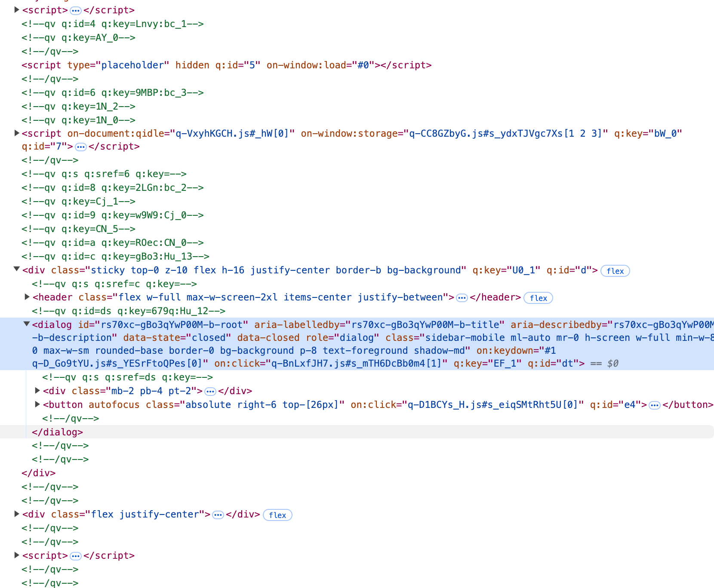Expand the header element node
The height and width of the screenshot is (588, 714).
pyautogui.click(x=27, y=297)
